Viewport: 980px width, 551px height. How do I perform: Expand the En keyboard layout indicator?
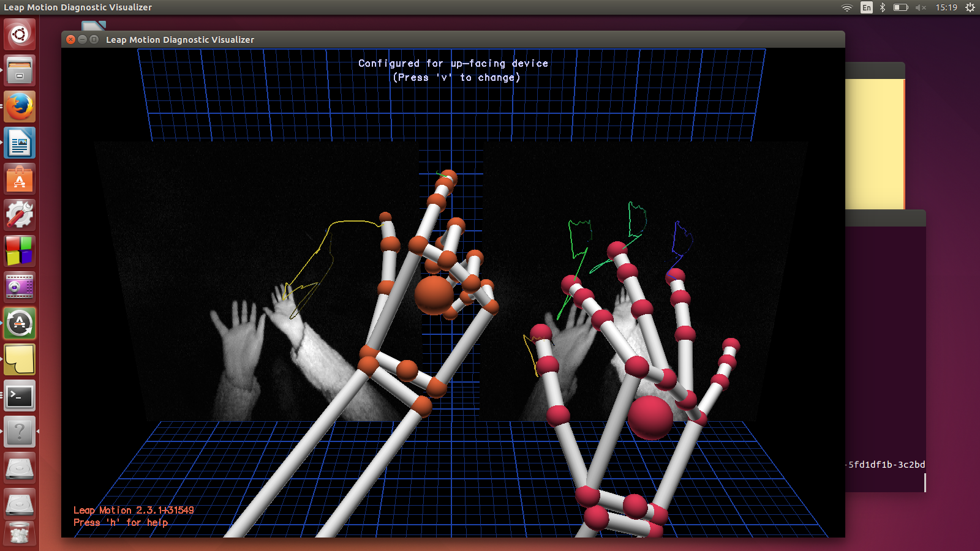click(866, 7)
